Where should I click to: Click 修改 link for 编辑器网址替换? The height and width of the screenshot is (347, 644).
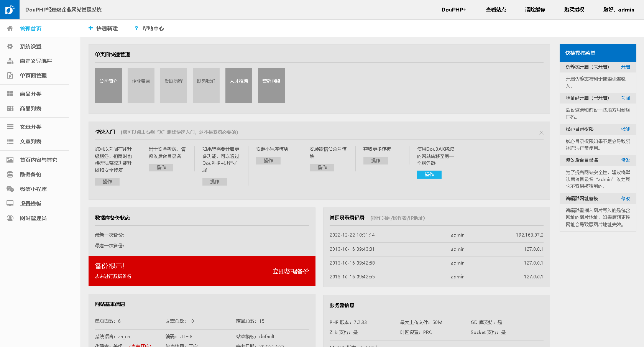click(626, 199)
